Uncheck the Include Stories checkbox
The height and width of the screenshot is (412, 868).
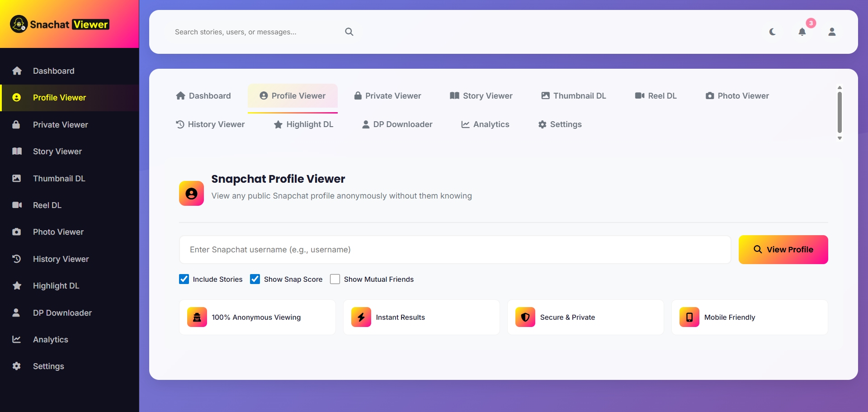point(184,279)
